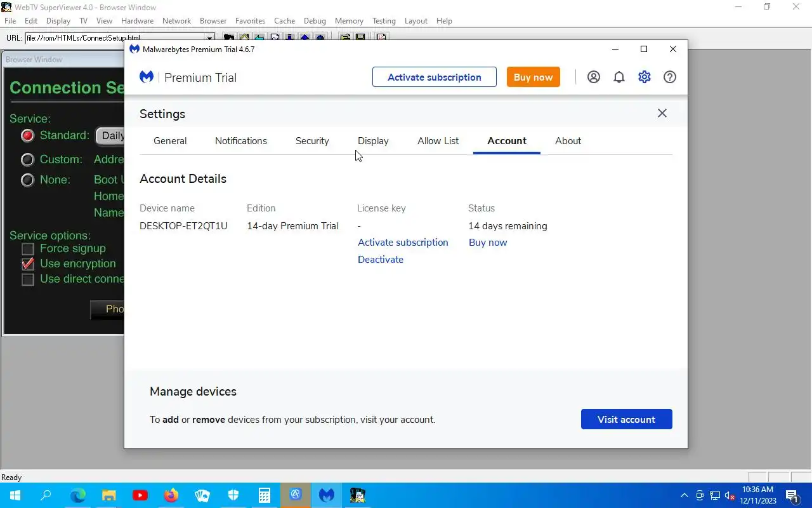Image resolution: width=812 pixels, height=508 pixels.
Task: Open the Calculator taskbar icon
Action: point(264,495)
